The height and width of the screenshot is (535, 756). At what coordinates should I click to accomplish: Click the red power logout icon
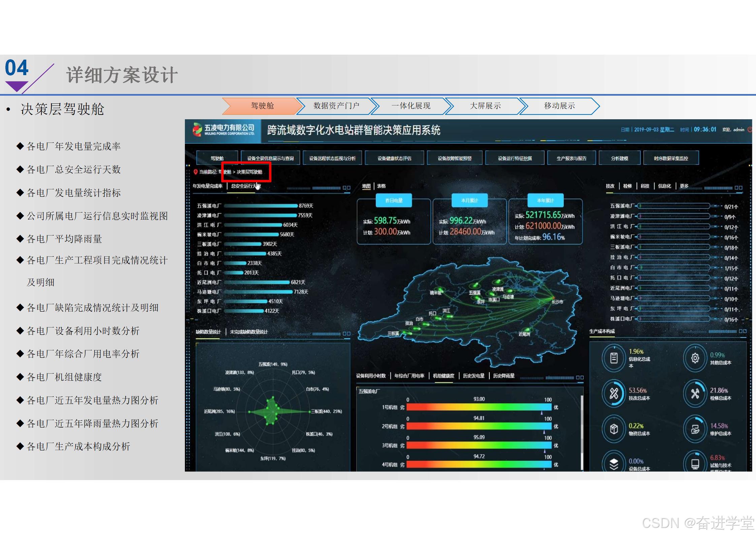pos(749,129)
